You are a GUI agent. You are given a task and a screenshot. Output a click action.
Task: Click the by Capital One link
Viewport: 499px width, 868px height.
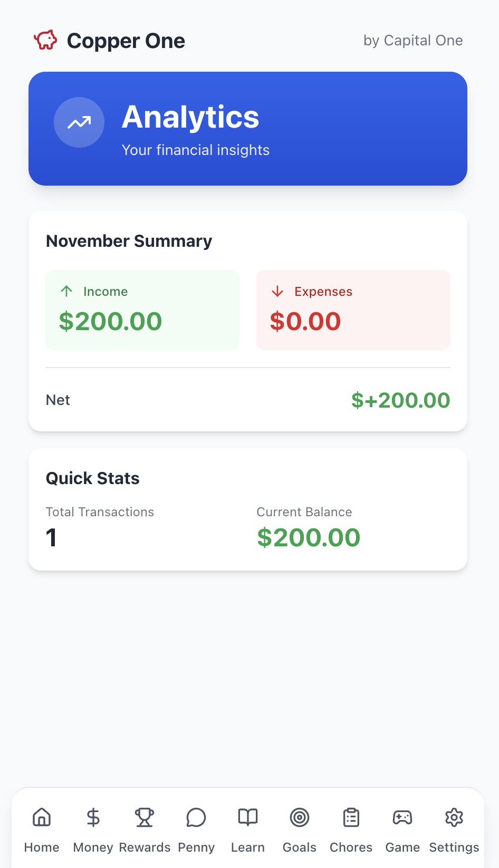tap(413, 40)
